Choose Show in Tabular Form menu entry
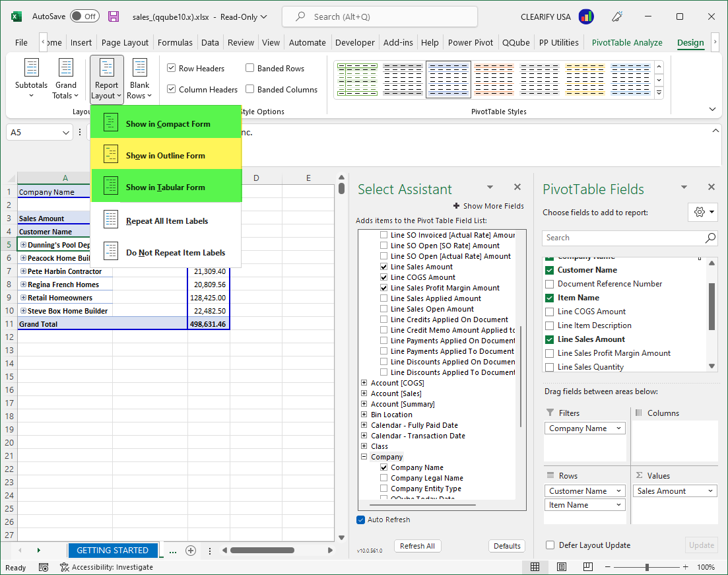Screen dimensions: 728x575 [166, 186]
